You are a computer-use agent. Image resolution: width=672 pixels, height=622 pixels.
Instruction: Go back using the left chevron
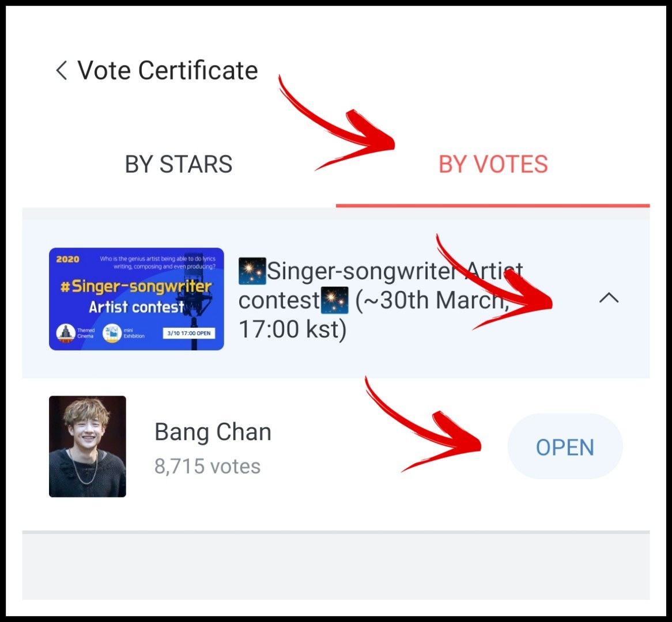pyautogui.click(x=62, y=70)
